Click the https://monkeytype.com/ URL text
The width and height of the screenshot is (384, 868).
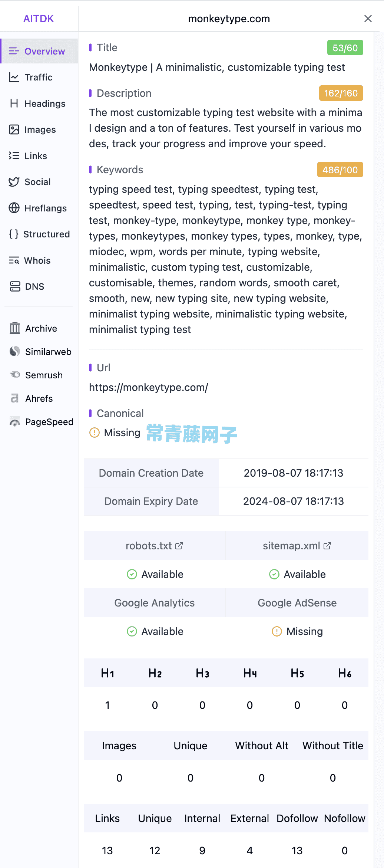point(149,387)
